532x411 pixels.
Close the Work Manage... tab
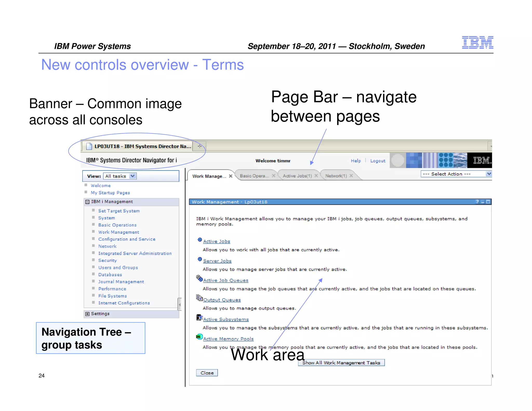click(x=231, y=176)
